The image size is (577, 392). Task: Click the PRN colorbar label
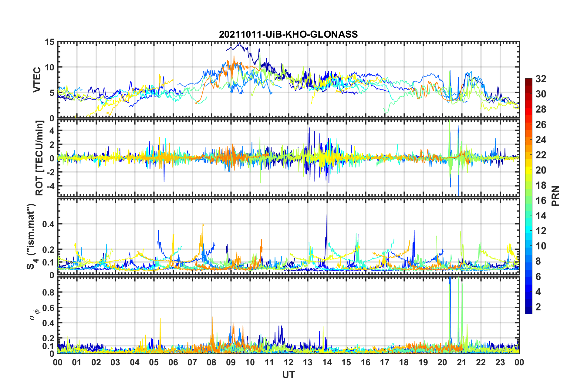555,196
